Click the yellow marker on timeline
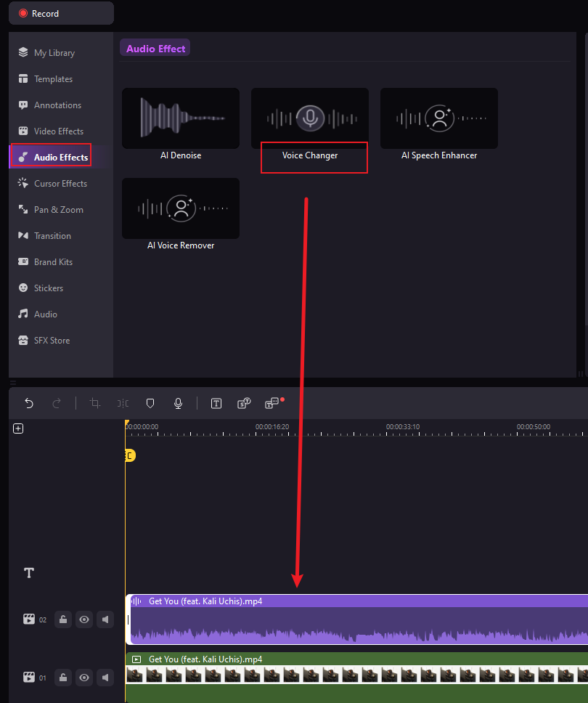Image resolution: width=588 pixels, height=703 pixels. pyautogui.click(x=130, y=455)
